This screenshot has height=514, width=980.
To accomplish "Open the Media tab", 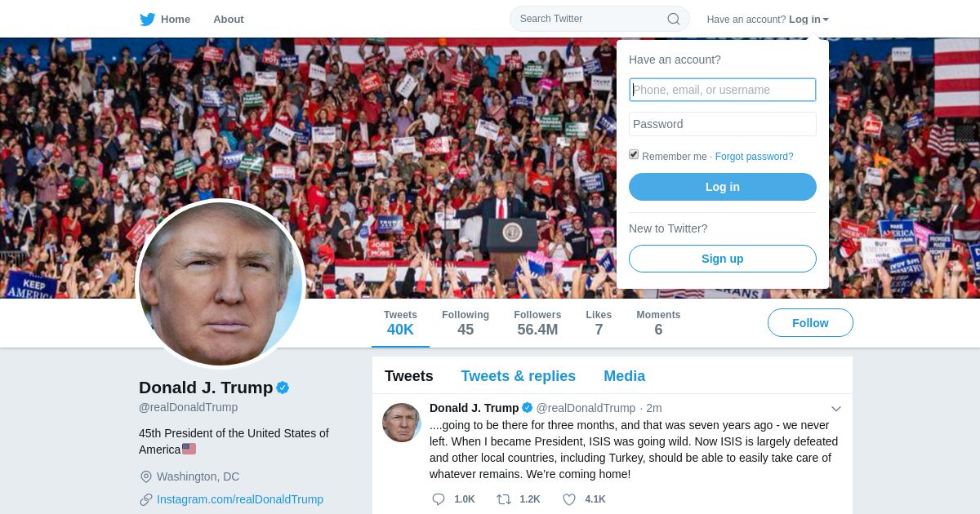I will (625, 376).
